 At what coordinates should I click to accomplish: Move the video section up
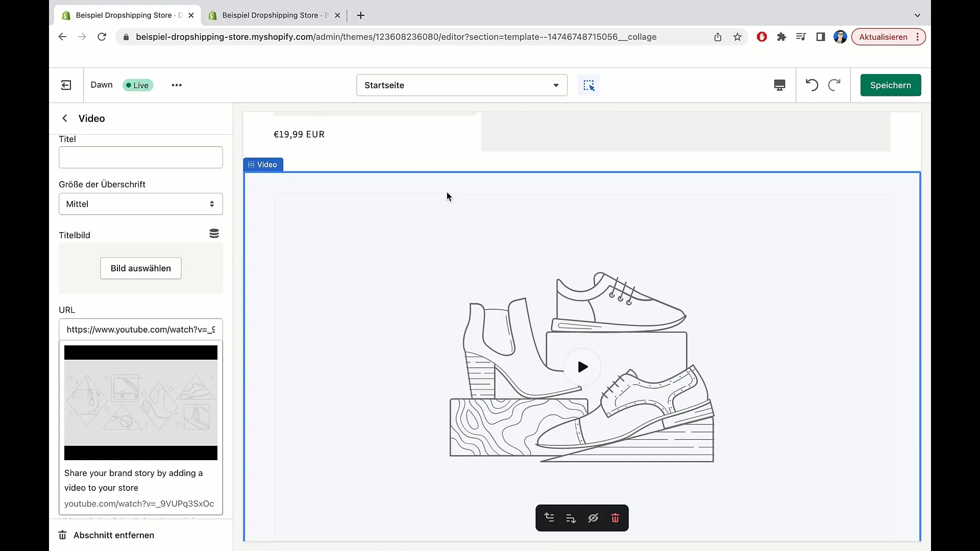(549, 518)
